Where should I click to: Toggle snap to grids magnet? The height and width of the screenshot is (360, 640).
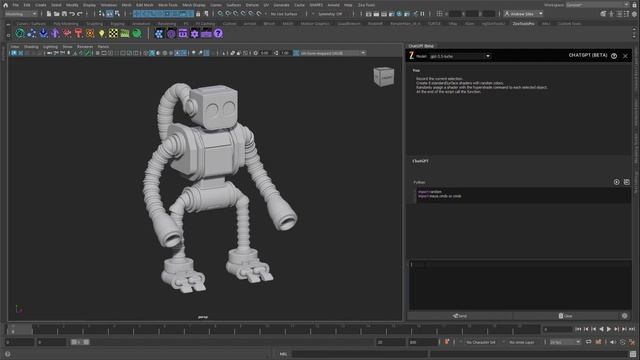(220, 14)
